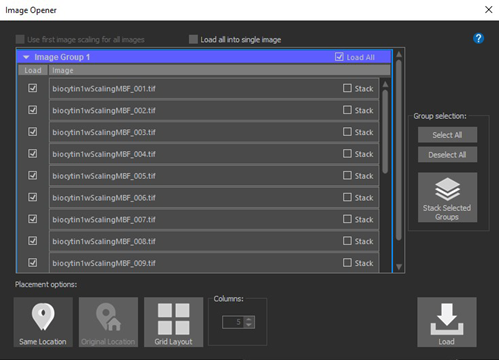Screen dimensions: 500x360
Task: Click the Select All button
Action: 447,135
